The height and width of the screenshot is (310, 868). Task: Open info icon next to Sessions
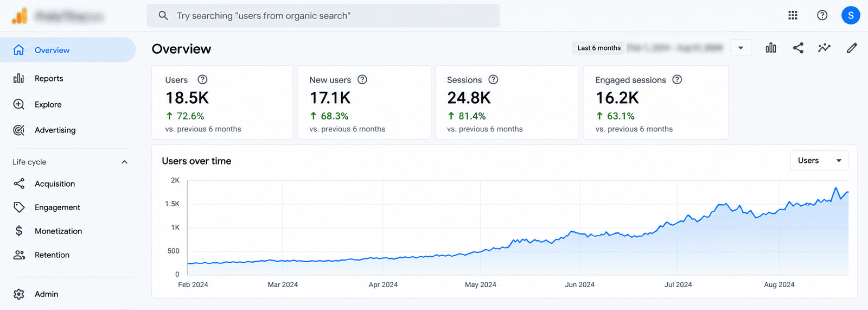(x=493, y=79)
